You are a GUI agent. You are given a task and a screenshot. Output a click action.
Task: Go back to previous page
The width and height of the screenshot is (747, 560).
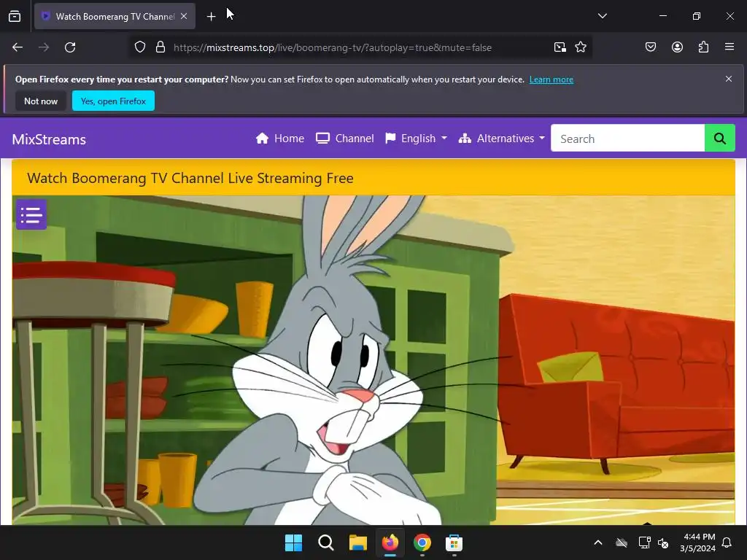click(18, 47)
